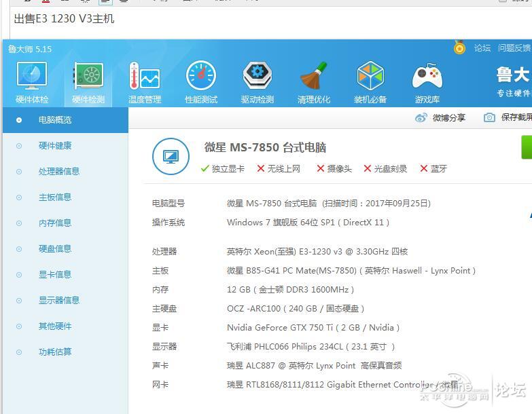Viewport: 532px width, 414px height.
Task: Open 游戏库 gamepad icon
Action: tap(427, 82)
